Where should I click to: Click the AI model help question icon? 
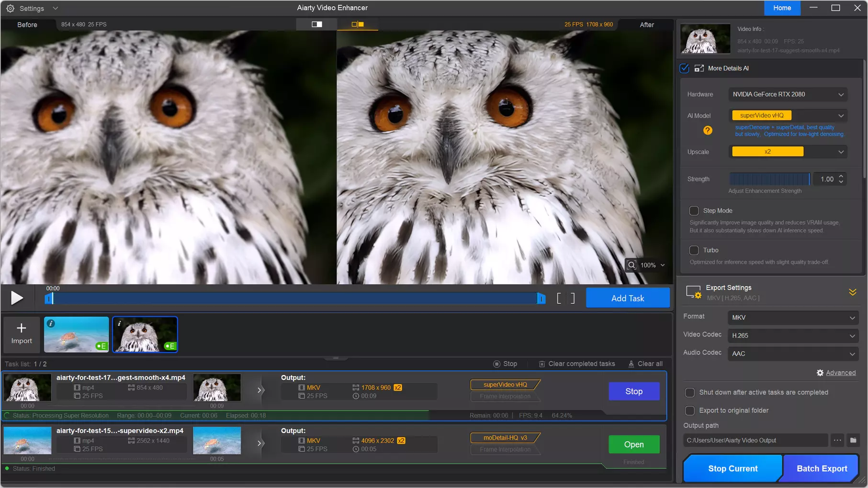[x=708, y=130]
